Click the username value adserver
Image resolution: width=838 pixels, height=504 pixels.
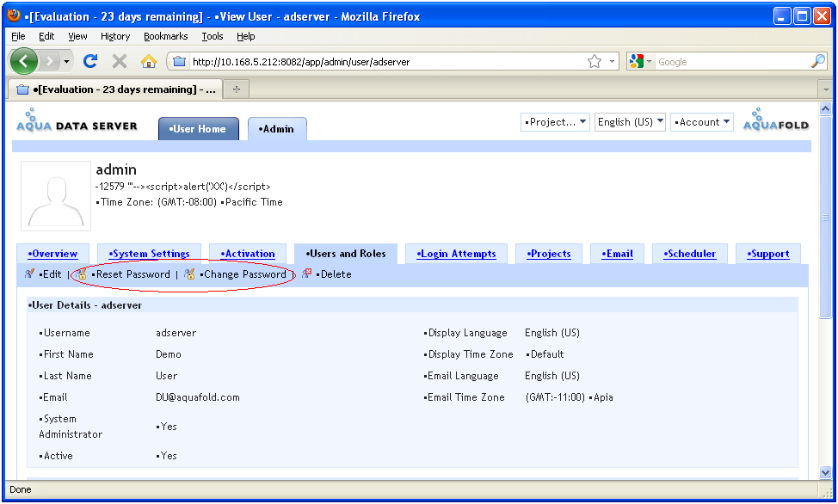(176, 333)
